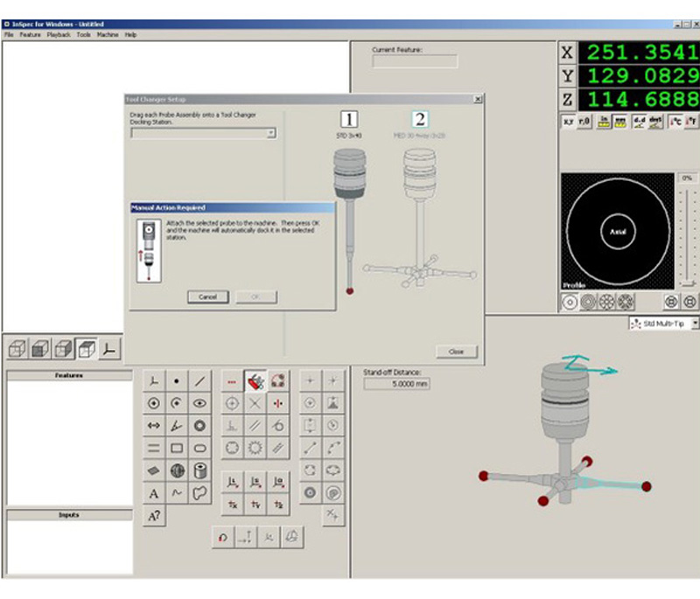
Task: Click Cancel in Manual Action Required dialog
Action: click(208, 296)
